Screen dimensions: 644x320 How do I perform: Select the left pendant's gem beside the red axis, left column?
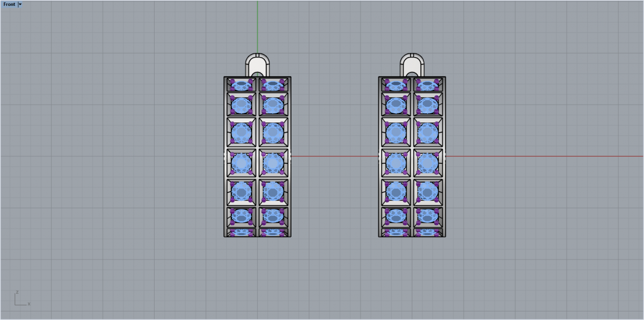(x=241, y=163)
